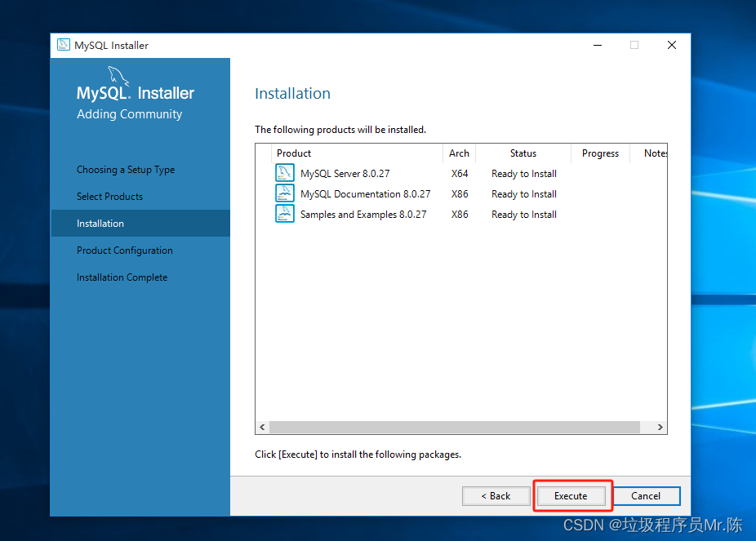Image resolution: width=756 pixels, height=541 pixels.
Task: Click the MySQL Installer title bar icon
Action: pyautogui.click(x=63, y=45)
